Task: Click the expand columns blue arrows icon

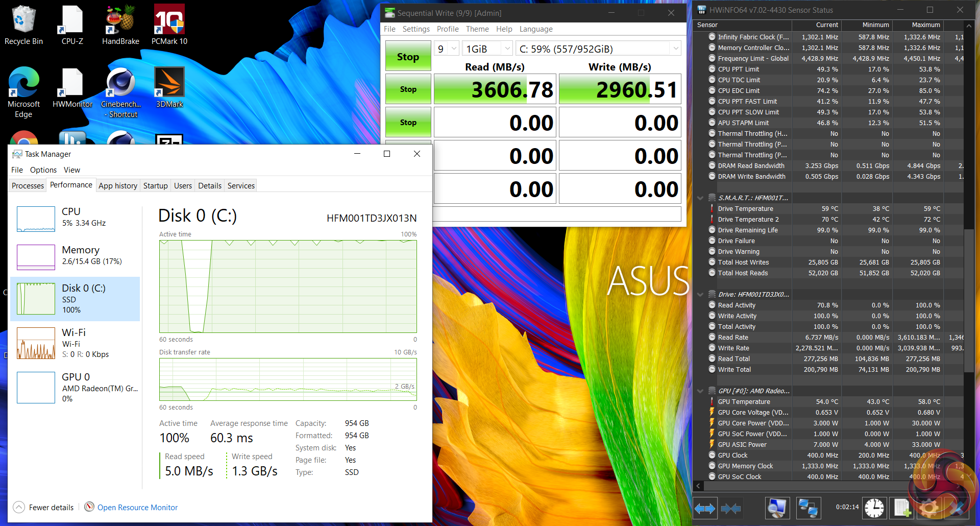Action: [705, 508]
